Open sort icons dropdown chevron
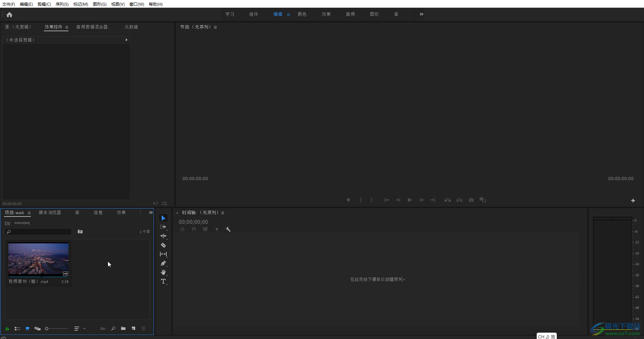The height and width of the screenshot is (339, 644). (85, 329)
